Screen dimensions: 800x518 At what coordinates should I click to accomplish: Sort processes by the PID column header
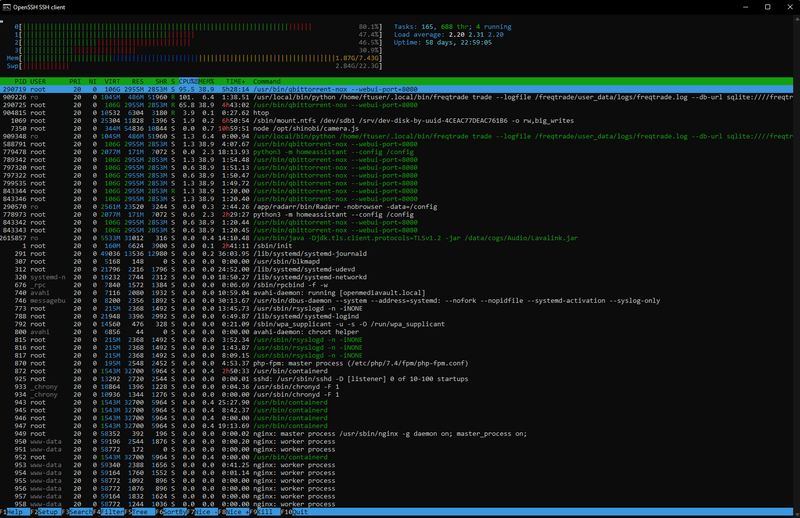click(x=20, y=82)
